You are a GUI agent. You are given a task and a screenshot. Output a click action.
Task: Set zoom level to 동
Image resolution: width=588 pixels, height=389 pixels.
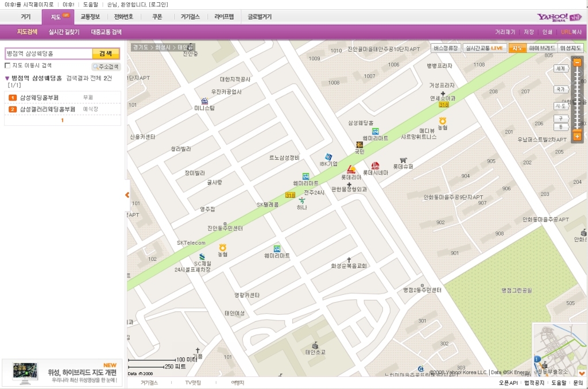click(560, 127)
